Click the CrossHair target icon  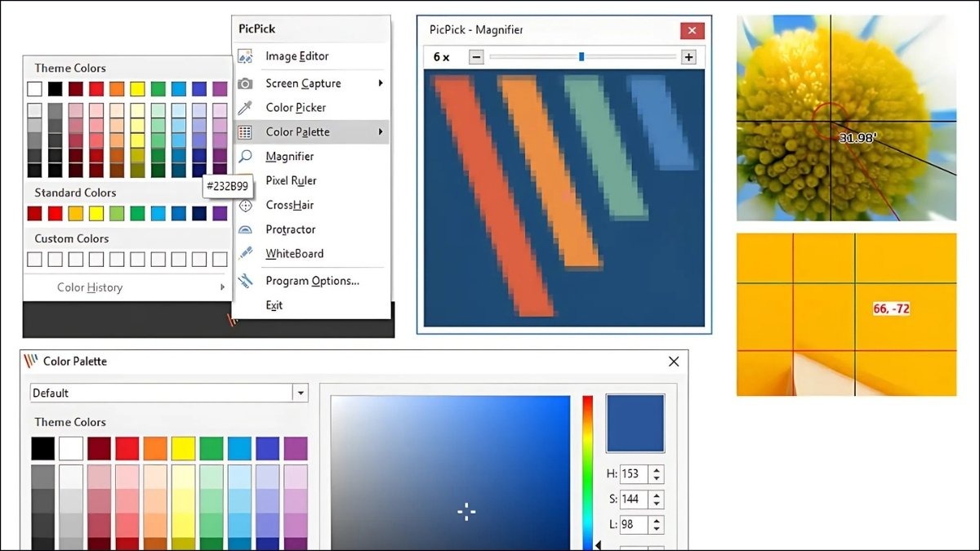click(x=245, y=206)
